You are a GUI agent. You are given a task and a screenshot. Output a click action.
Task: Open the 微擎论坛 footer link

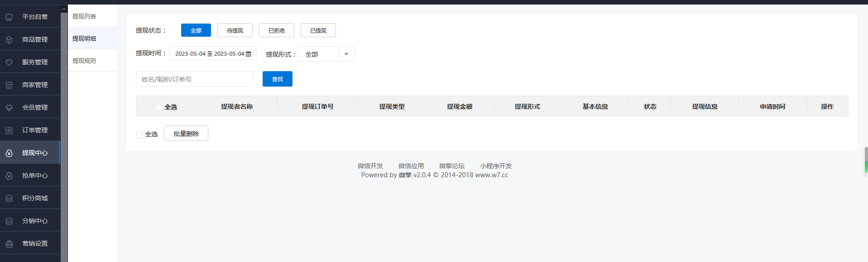(x=452, y=166)
